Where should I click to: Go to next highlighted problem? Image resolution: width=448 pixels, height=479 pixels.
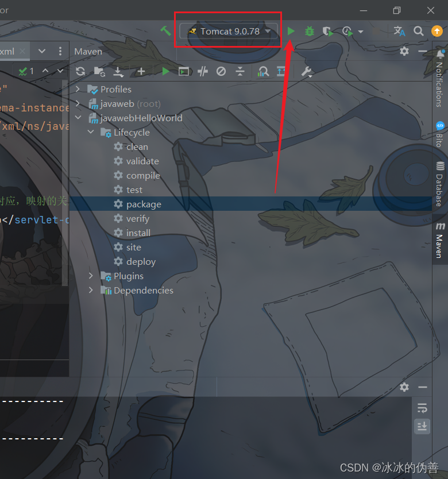pos(60,71)
